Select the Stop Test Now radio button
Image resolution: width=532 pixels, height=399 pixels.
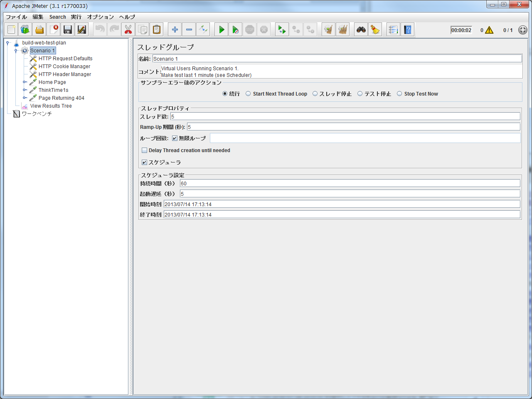tap(399, 94)
